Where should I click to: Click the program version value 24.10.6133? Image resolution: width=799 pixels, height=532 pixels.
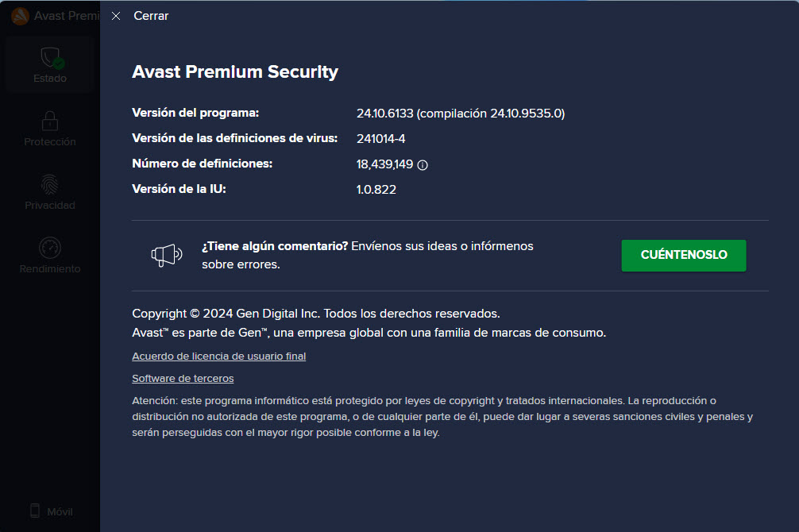point(384,113)
